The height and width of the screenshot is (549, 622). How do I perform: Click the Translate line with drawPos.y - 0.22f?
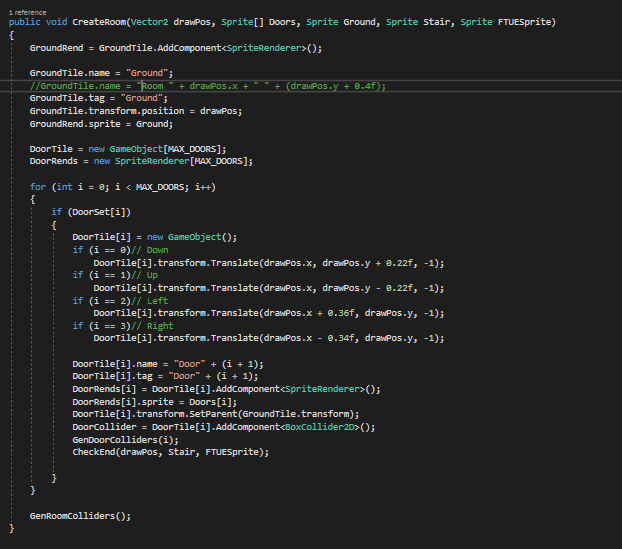(x=269, y=288)
